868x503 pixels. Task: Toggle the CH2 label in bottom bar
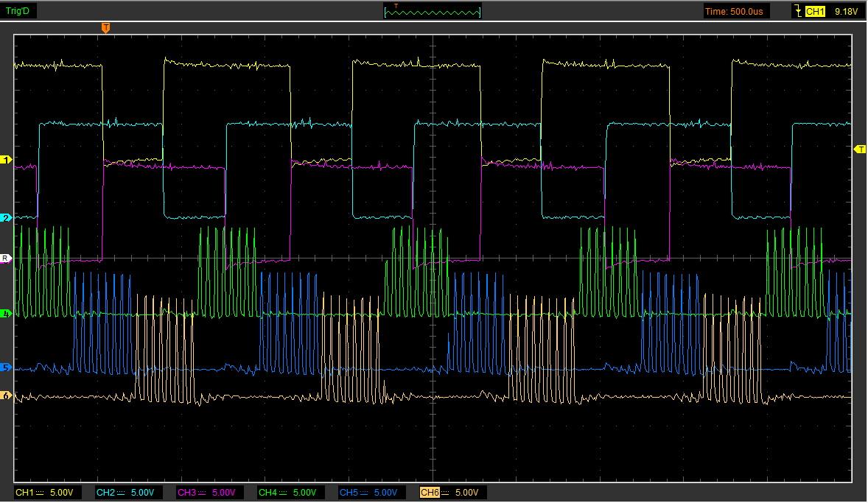[106, 492]
